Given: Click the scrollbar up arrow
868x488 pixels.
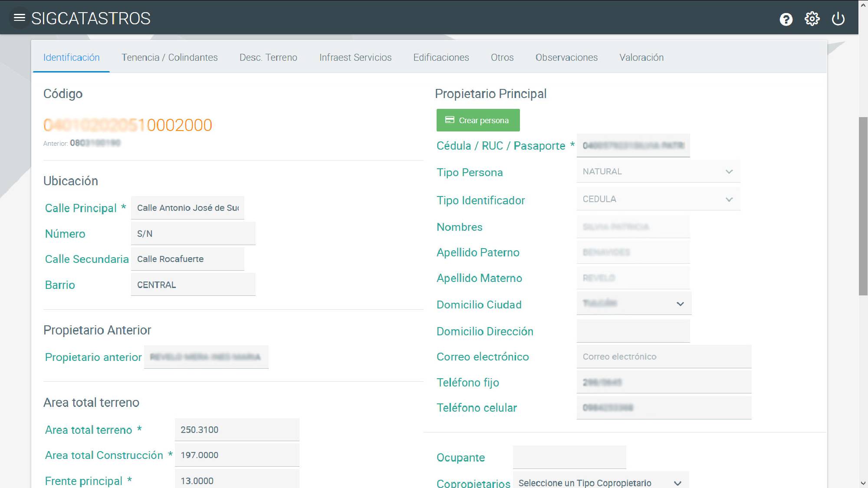Looking at the screenshot, I should (863, 5).
